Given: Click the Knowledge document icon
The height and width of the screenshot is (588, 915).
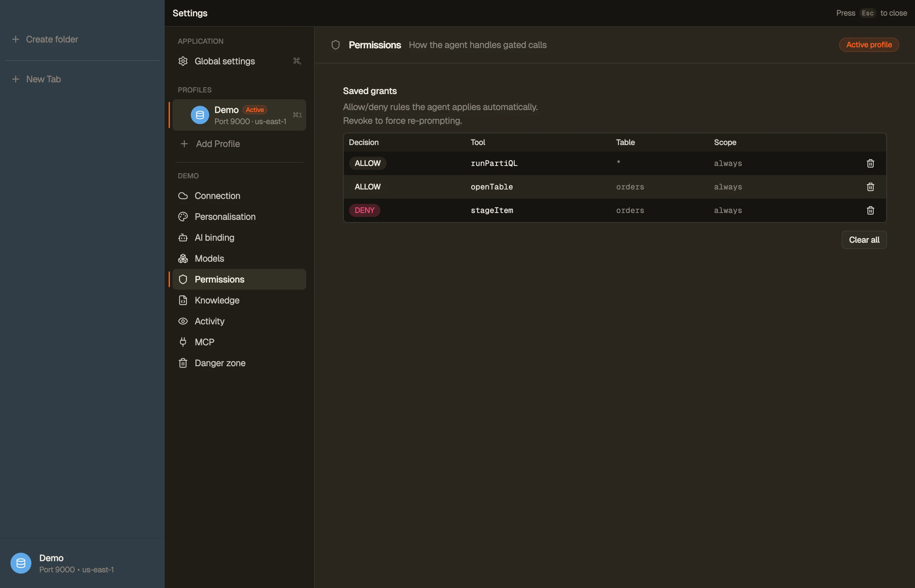Looking at the screenshot, I should [183, 300].
